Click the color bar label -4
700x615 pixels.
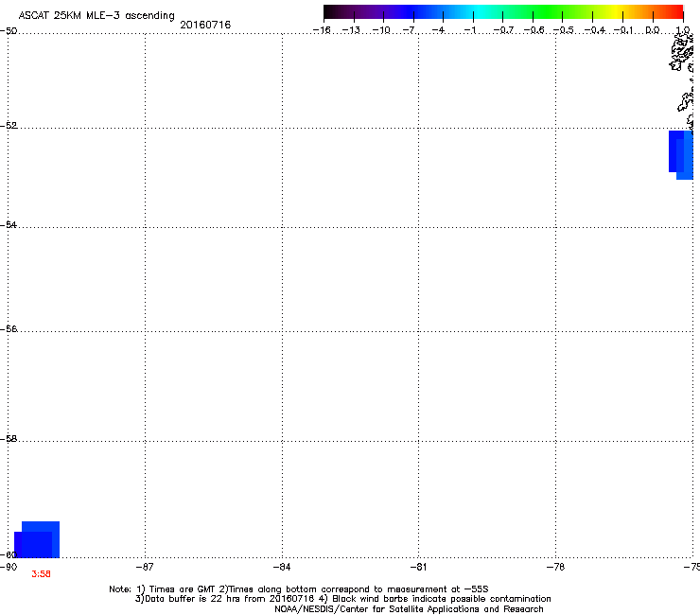click(439, 30)
